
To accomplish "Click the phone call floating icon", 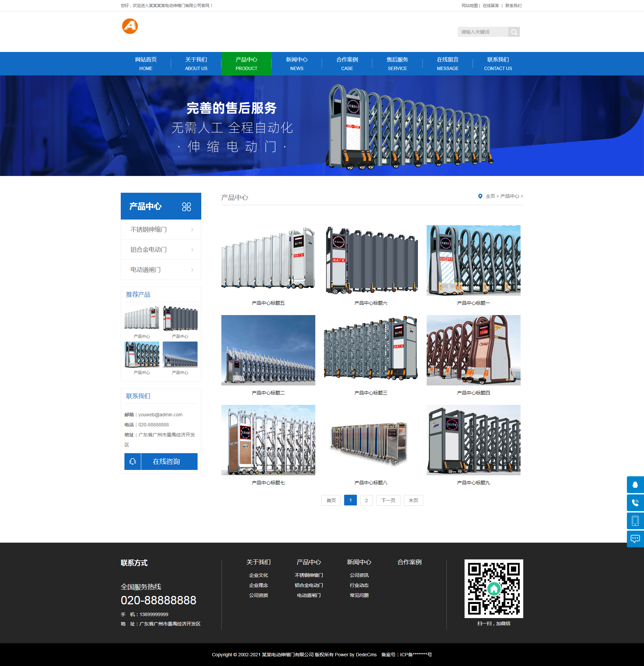I will [x=635, y=502].
